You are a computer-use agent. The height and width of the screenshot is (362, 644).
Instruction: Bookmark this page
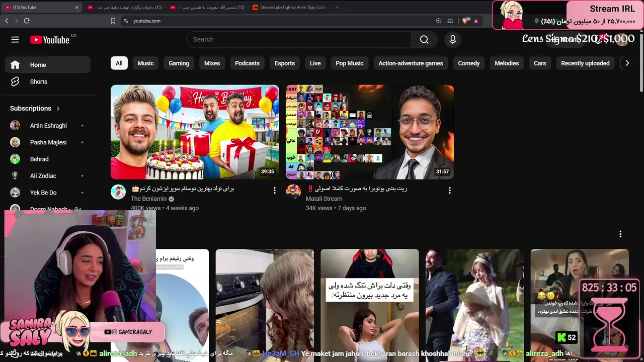click(x=113, y=21)
